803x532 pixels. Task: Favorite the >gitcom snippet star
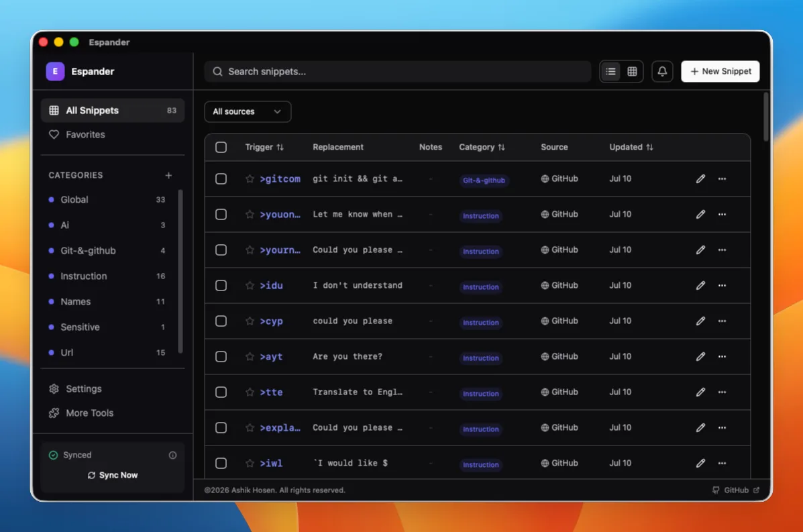coord(250,178)
